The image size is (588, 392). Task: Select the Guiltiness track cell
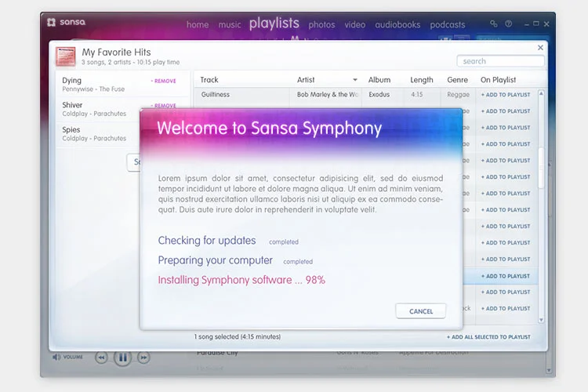click(241, 95)
